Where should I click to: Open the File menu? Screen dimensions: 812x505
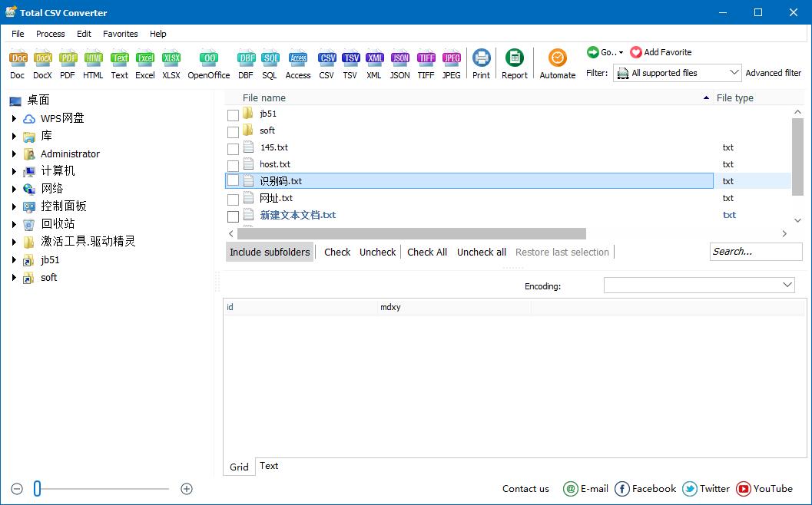pyautogui.click(x=18, y=34)
